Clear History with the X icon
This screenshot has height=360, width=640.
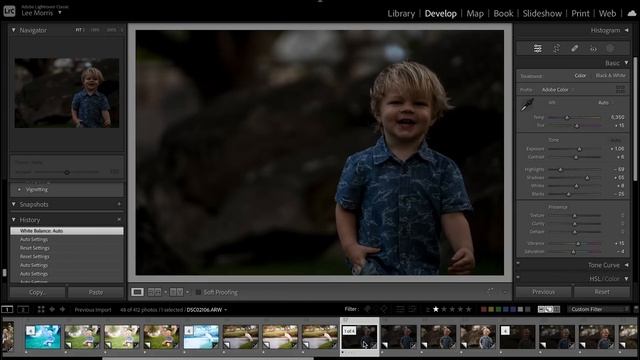pos(119,220)
